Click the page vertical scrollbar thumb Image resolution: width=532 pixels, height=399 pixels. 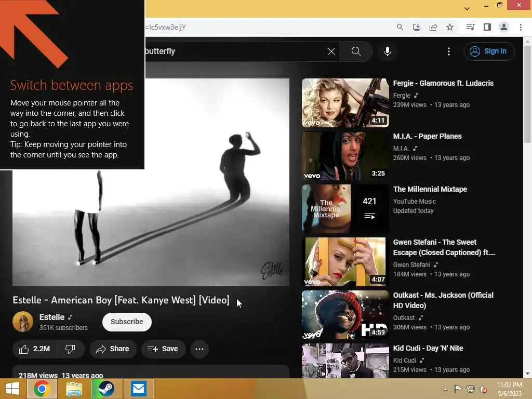527,94
